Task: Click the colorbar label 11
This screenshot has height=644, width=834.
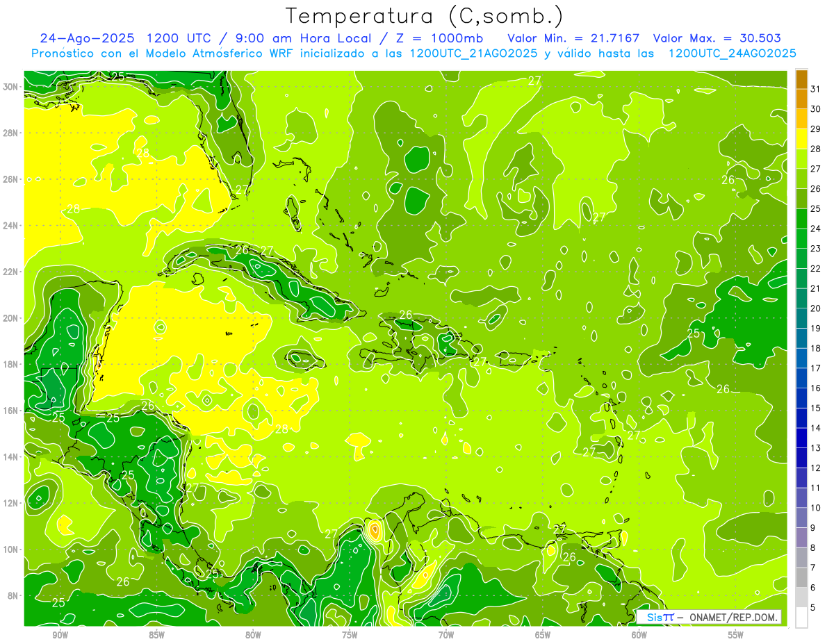Action: (x=816, y=488)
